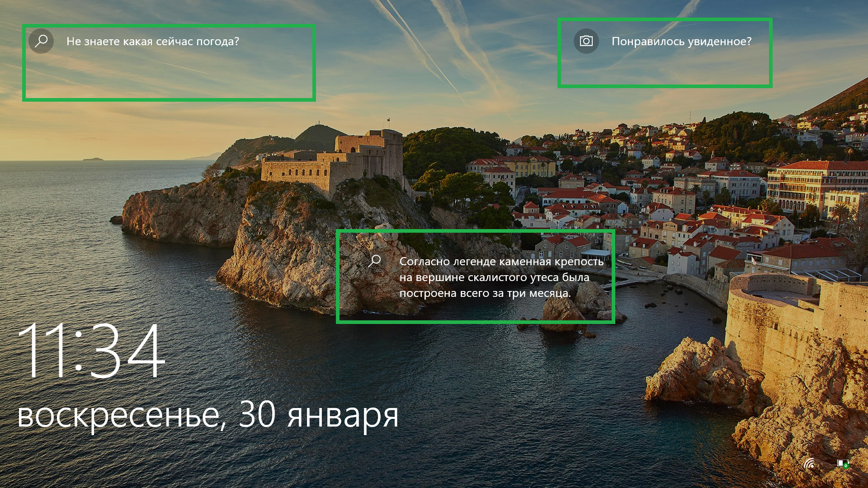Click the 11:34 clock display
Image resolution: width=868 pixels, height=488 pixels.
tap(92, 351)
